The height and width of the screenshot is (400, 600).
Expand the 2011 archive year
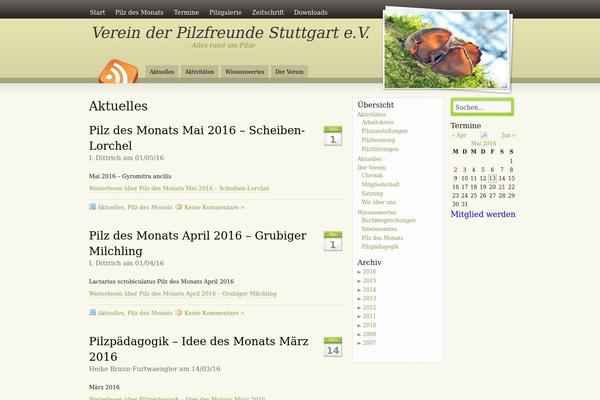359,317
